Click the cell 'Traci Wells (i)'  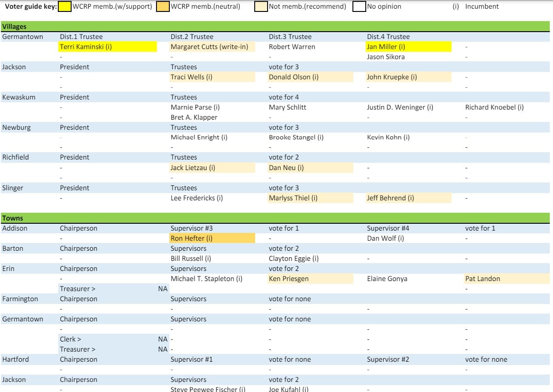[212, 77]
